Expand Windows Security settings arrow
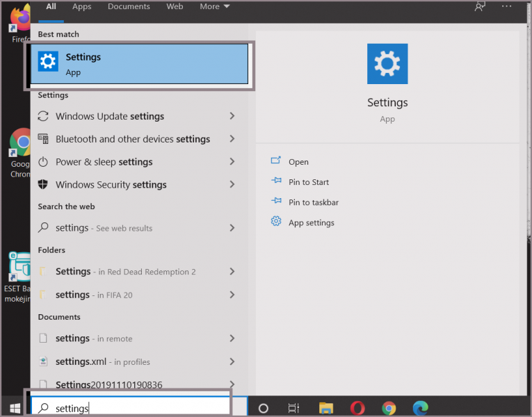532x417 pixels. tap(232, 184)
